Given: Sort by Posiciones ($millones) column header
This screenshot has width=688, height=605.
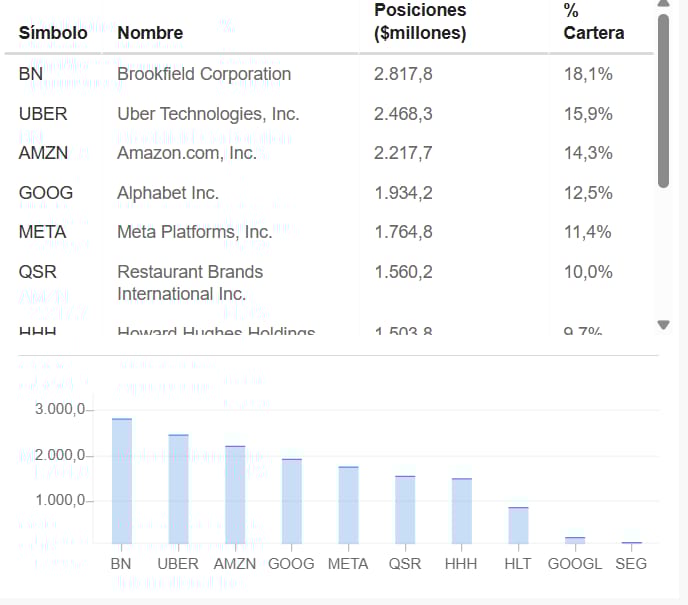Looking at the screenshot, I should coord(420,21).
